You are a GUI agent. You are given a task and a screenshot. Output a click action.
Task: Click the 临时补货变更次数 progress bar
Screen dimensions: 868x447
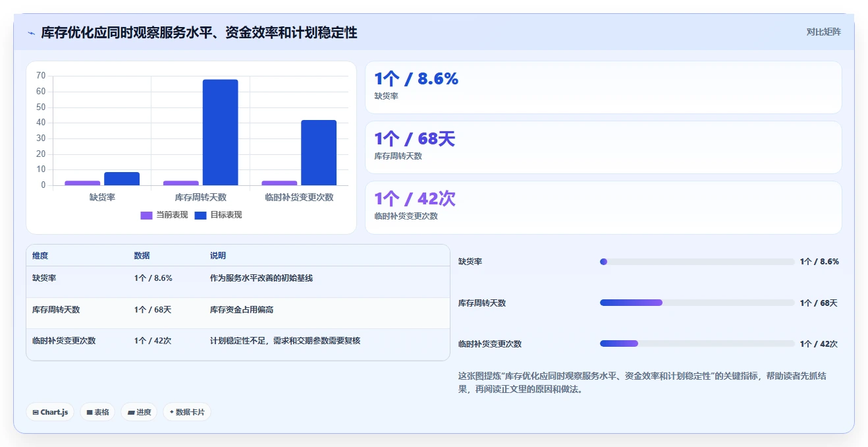point(697,343)
